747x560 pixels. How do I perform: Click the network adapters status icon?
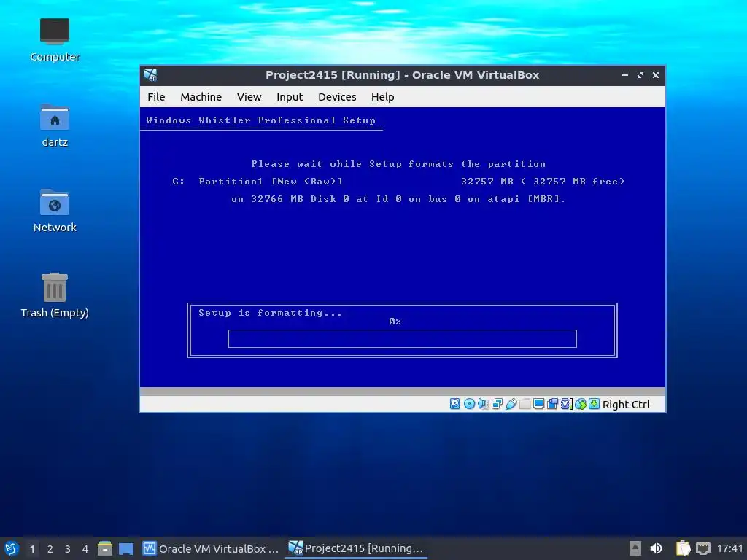497,404
